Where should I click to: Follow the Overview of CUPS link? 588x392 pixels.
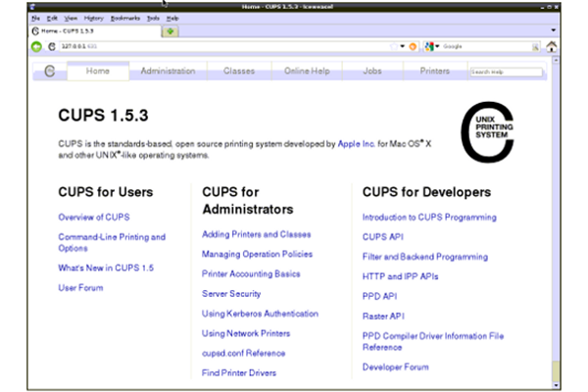93,217
